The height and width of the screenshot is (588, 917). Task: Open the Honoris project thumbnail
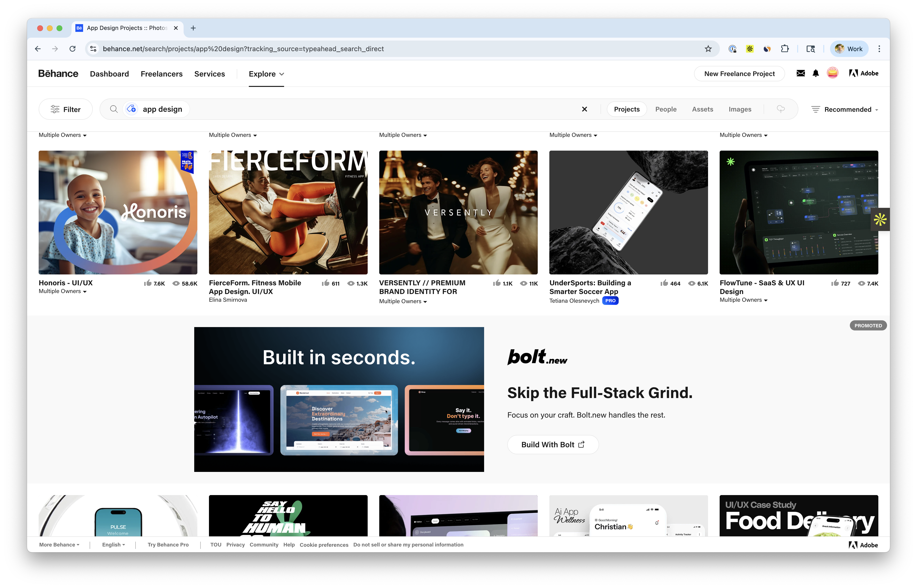click(x=118, y=212)
